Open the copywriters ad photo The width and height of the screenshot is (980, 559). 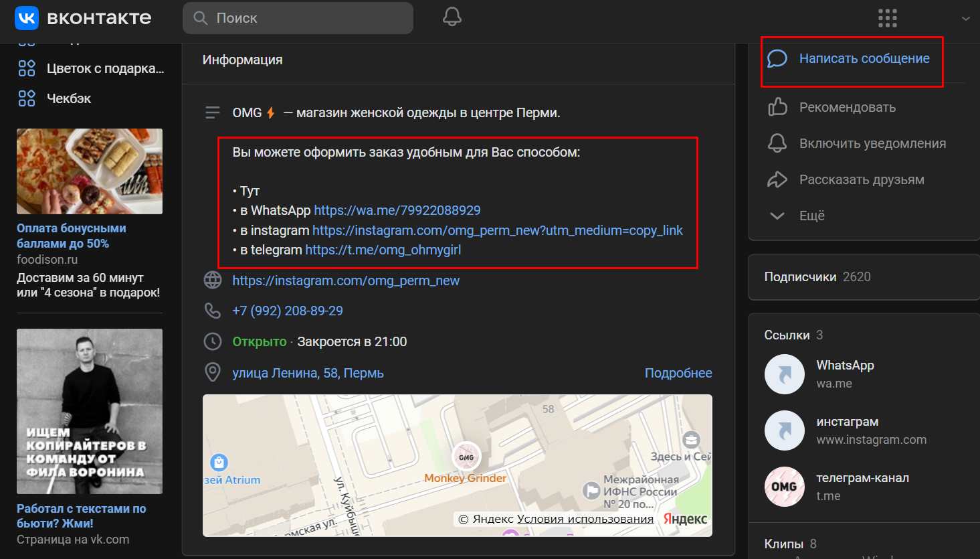(90, 411)
